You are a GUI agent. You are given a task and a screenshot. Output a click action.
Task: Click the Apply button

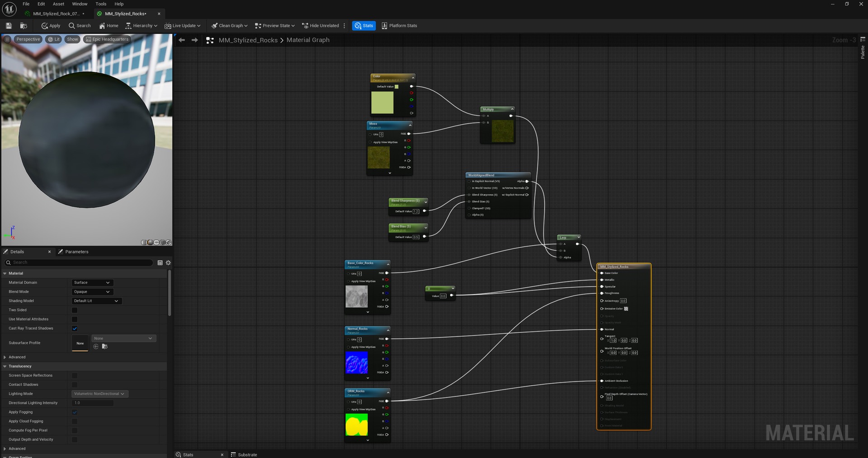[x=51, y=26]
